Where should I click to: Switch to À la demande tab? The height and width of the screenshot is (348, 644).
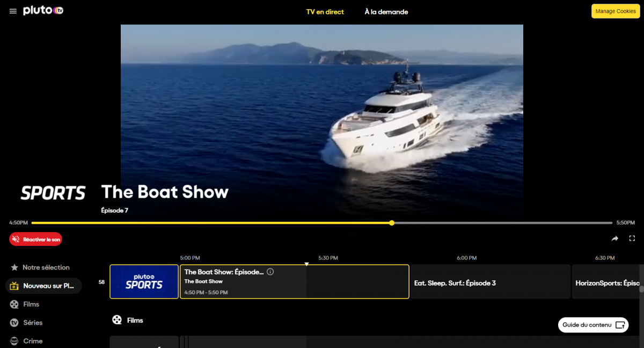(386, 12)
